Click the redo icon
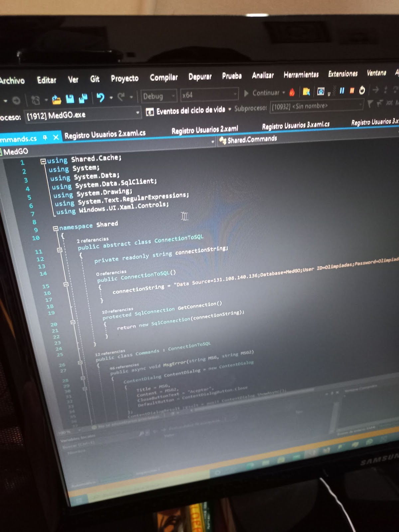The image size is (399, 532). tap(121, 97)
